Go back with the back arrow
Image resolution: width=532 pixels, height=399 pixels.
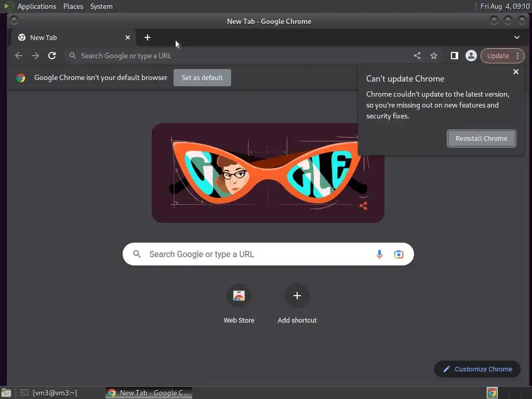tap(19, 56)
